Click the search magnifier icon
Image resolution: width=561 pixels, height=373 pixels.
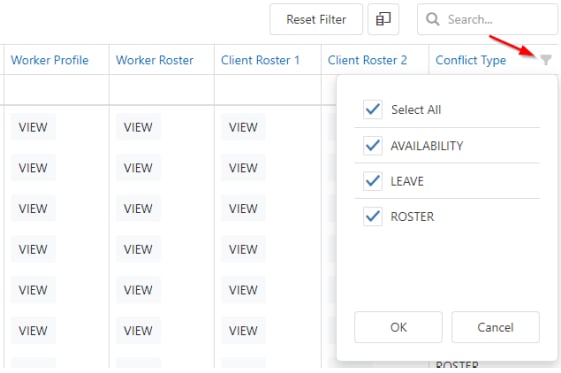(x=433, y=19)
